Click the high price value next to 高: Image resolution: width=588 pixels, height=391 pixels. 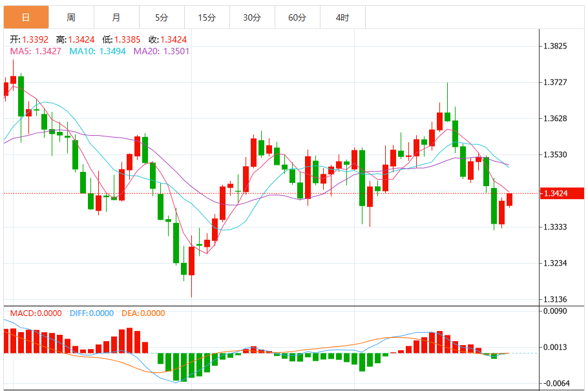81,39
